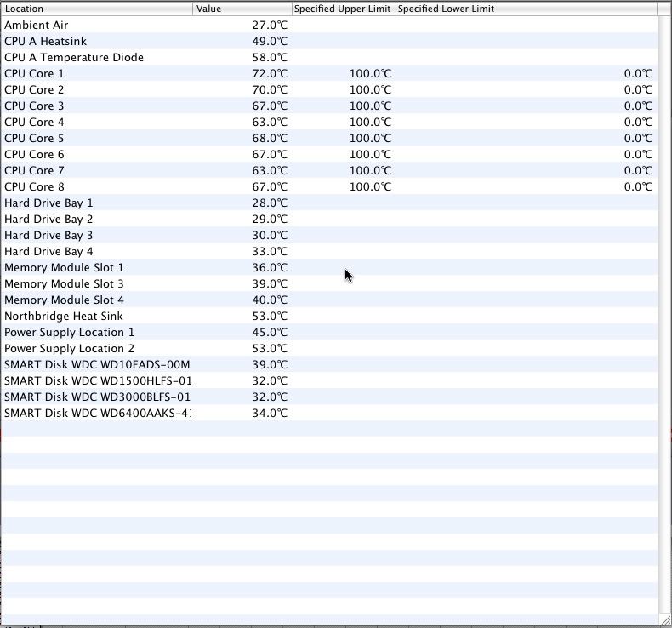
Task: Select the CPU Core 8 row
Action: tap(329, 186)
